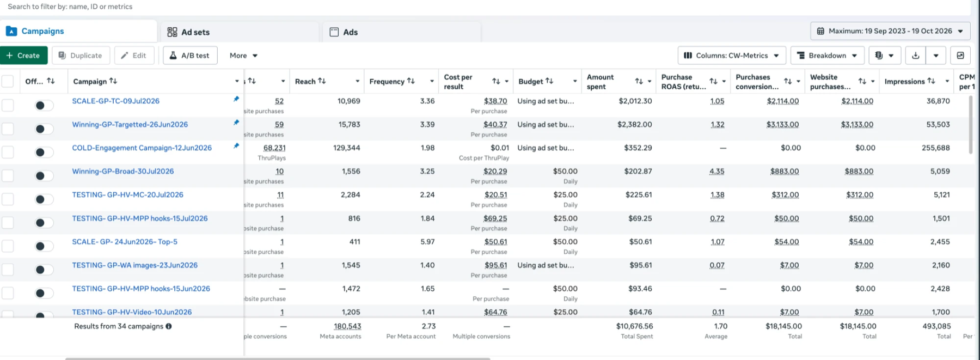Click the export download icon
Viewport: 980px width, 360px height.
pyautogui.click(x=916, y=56)
